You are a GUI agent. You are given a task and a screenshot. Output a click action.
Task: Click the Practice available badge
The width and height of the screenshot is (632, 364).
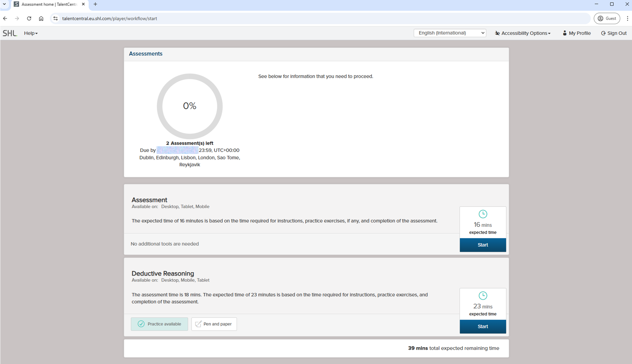pos(159,324)
